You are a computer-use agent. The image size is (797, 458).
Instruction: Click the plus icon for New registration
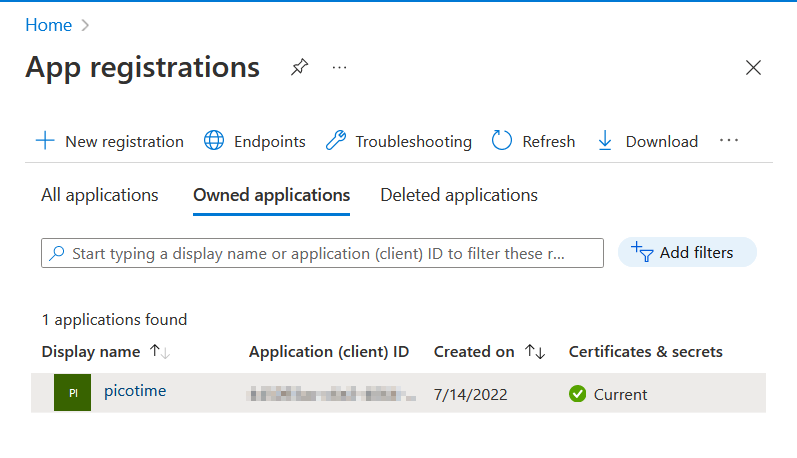point(45,141)
